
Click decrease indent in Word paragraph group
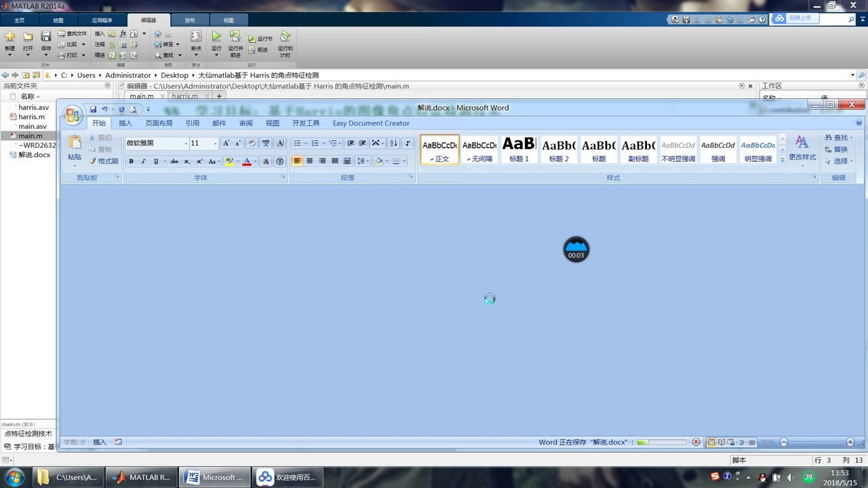point(350,143)
